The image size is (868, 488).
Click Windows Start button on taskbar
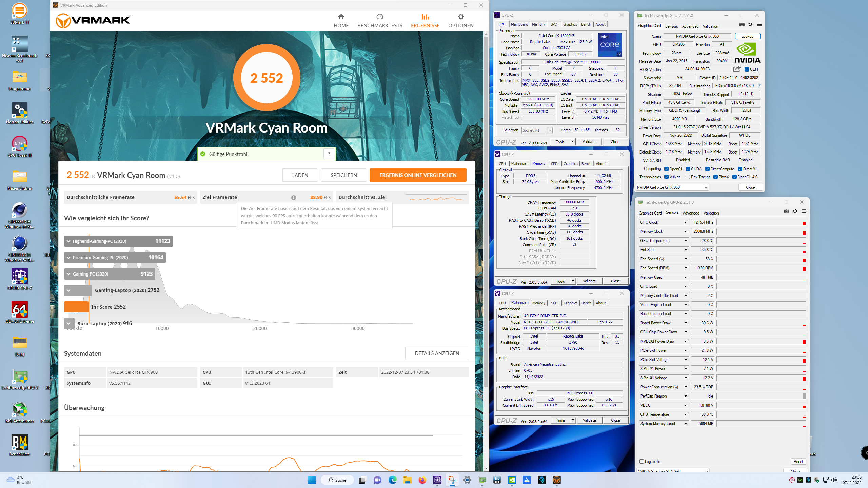coord(312,480)
